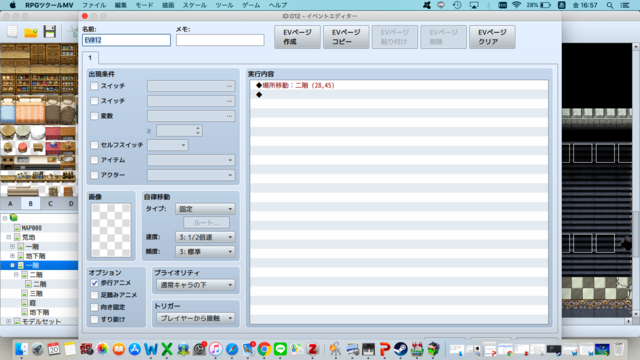Click the 画像 preview box
The width and height of the screenshot is (640, 360).
[111, 230]
